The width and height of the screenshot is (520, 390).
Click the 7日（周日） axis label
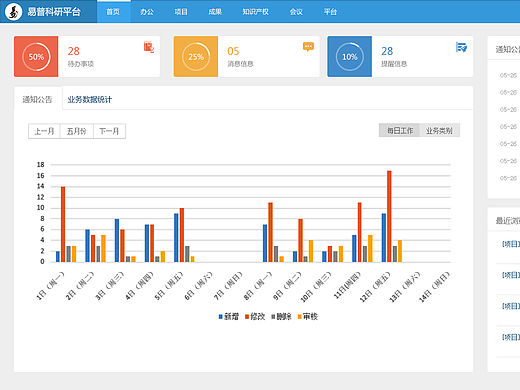click(x=228, y=286)
